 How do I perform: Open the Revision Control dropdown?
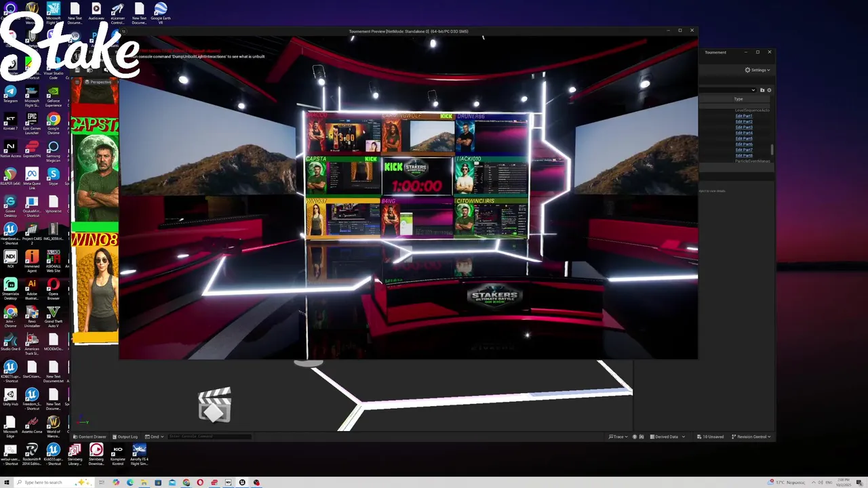750,436
